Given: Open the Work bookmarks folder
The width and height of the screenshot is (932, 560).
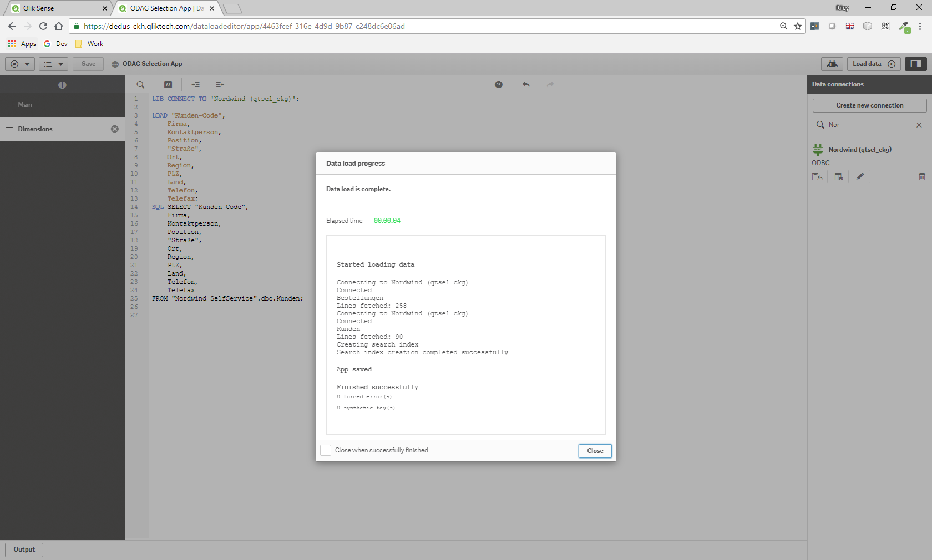Looking at the screenshot, I should click(x=89, y=44).
